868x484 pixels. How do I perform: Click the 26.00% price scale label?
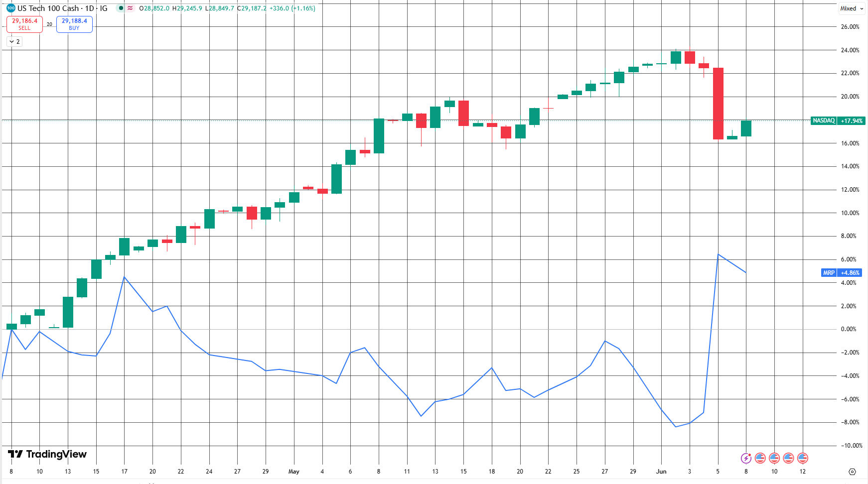(850, 27)
